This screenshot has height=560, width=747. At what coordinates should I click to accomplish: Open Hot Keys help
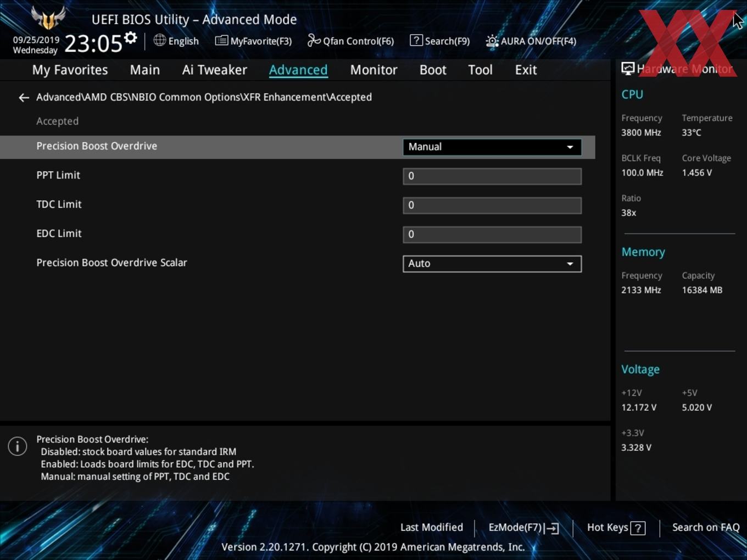pyautogui.click(x=616, y=528)
